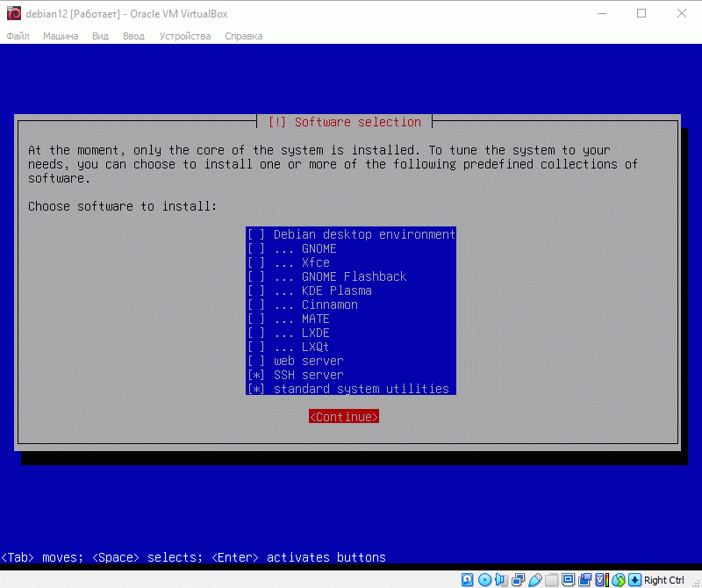Open the Устройства menu

185,36
